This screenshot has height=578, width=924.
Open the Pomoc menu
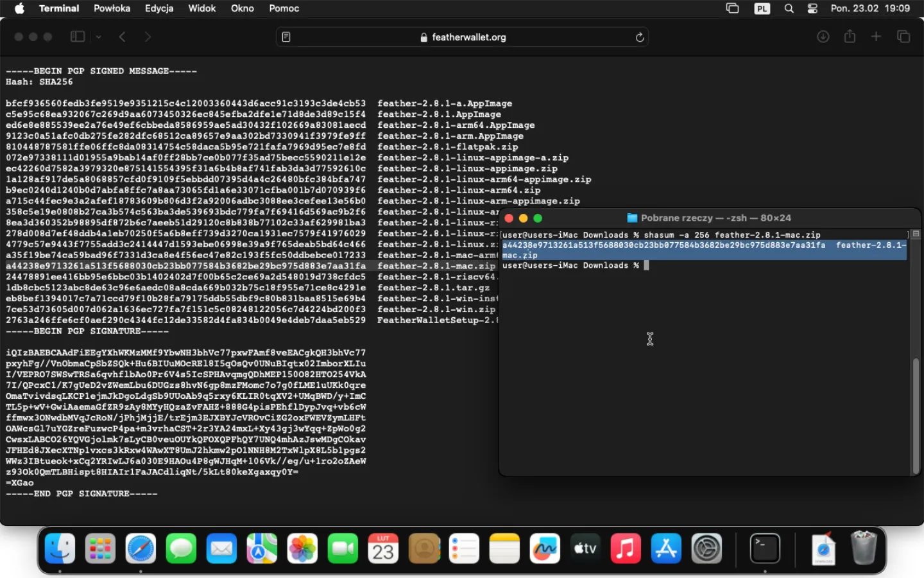[284, 8]
